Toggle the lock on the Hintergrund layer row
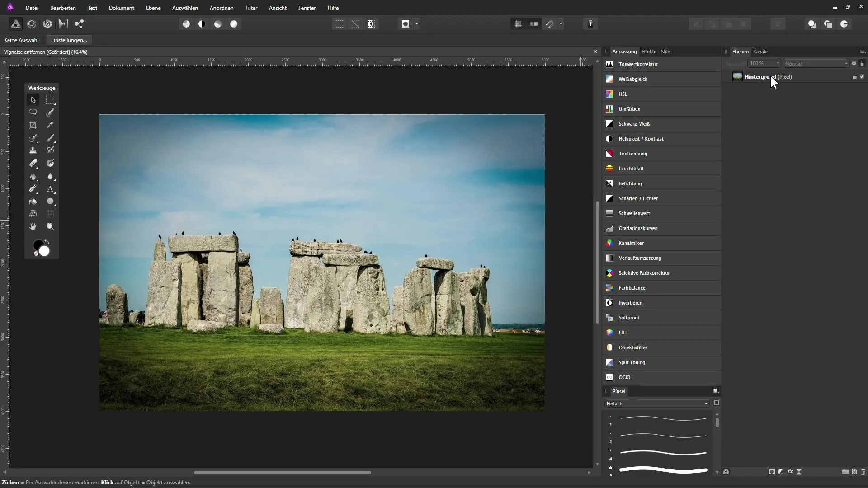The image size is (868, 488). [854, 77]
